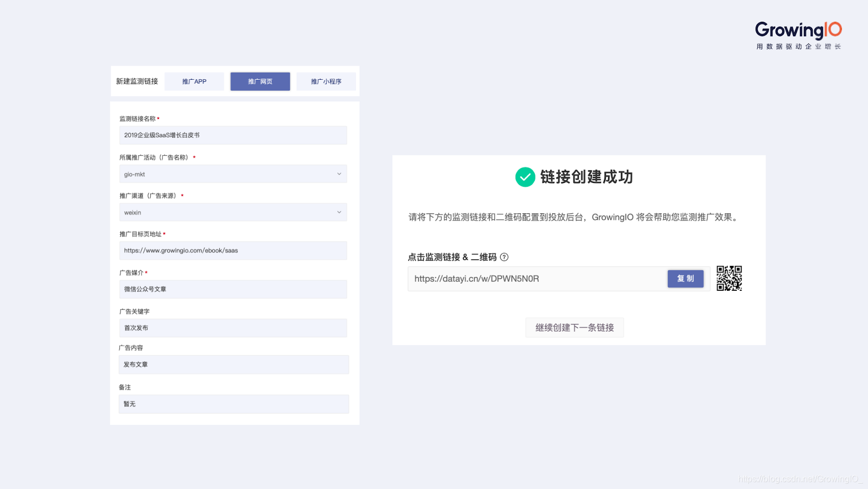Open the 推广小程序 tab
The height and width of the screenshot is (489, 868).
click(x=326, y=81)
